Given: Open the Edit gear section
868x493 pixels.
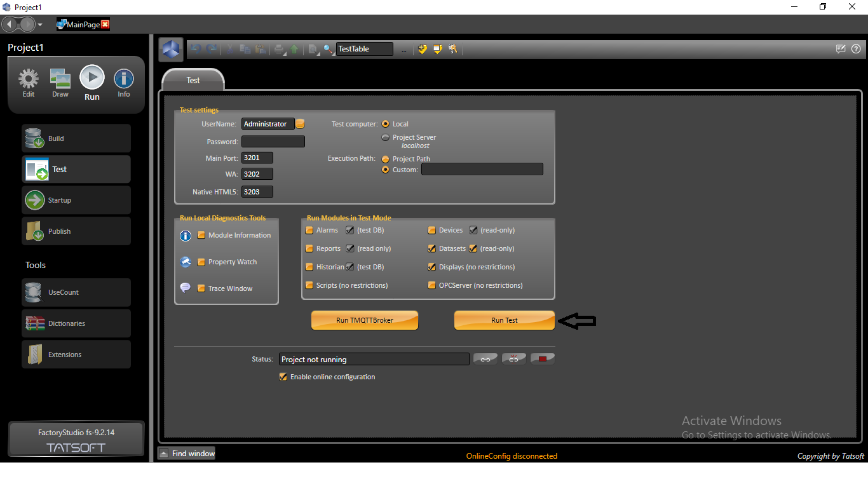Looking at the screenshot, I should (29, 83).
